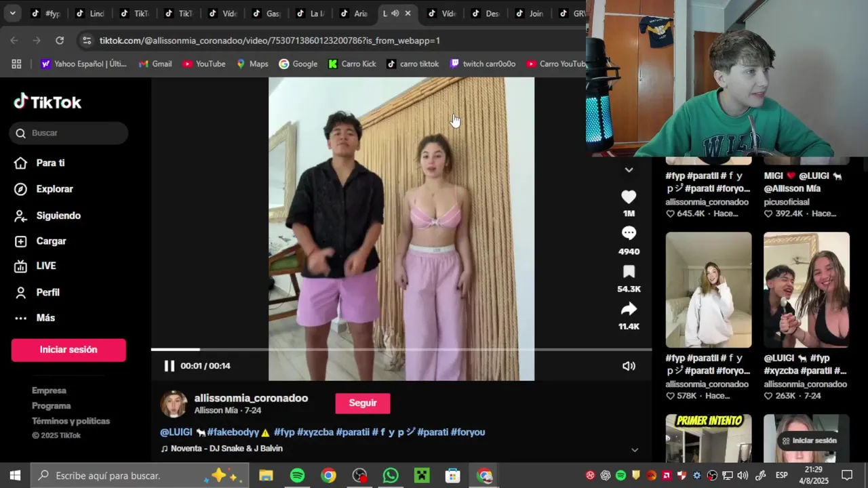This screenshot has width=868, height=488.
Task: Open Spotify from the taskbar
Action: point(297,476)
